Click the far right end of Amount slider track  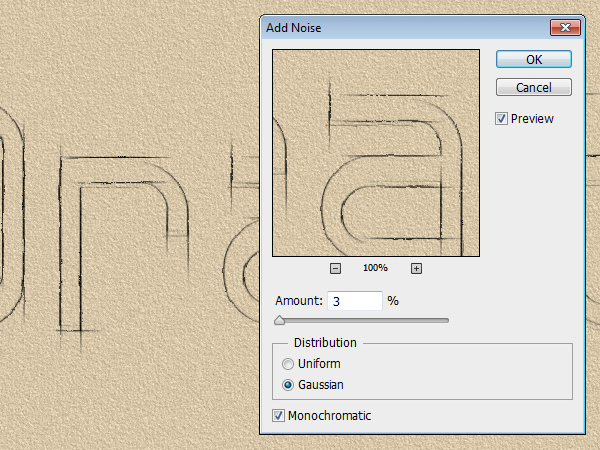(x=447, y=320)
